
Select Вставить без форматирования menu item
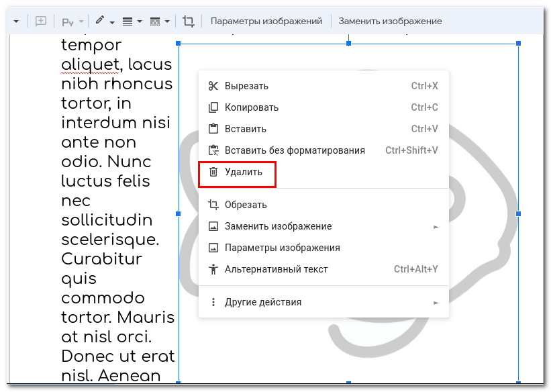point(323,150)
